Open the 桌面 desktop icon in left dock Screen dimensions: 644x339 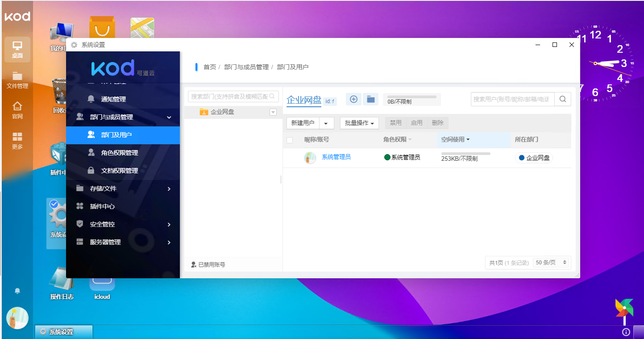coord(17,49)
